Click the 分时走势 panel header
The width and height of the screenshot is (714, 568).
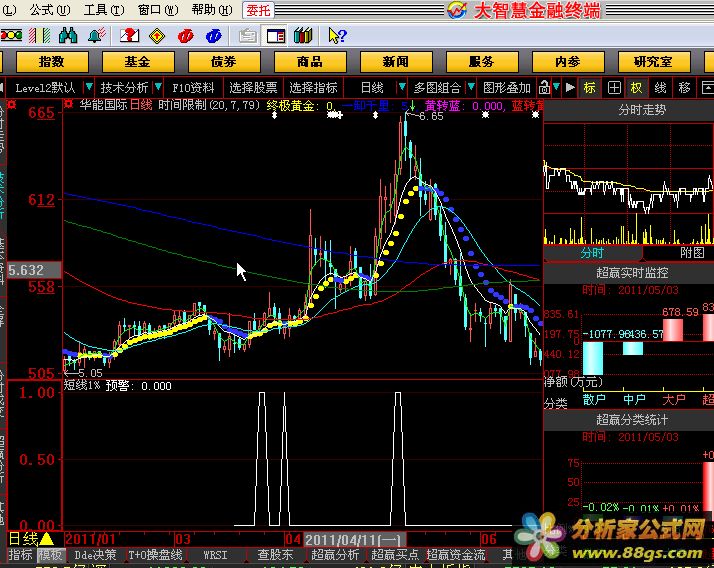642,110
